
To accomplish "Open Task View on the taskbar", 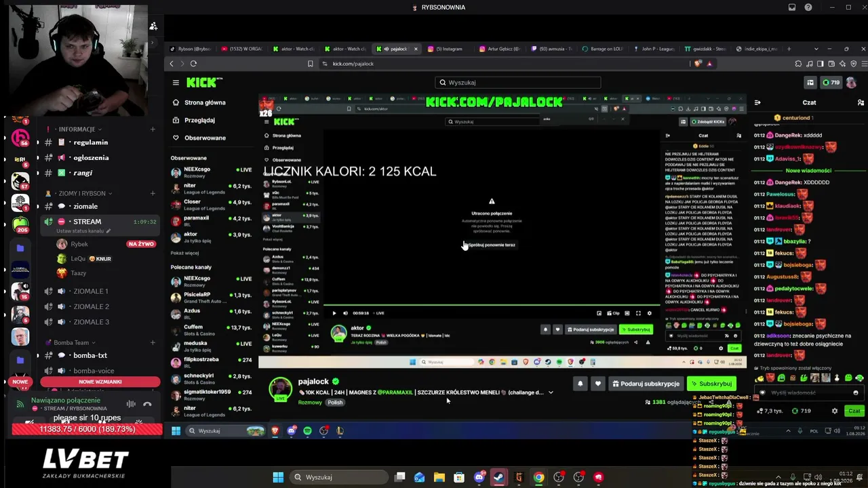I will pos(400,477).
